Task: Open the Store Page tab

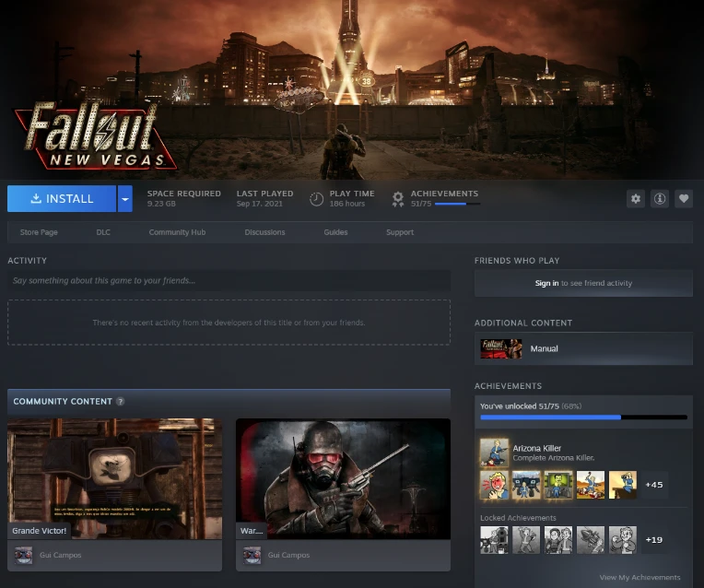Action: [x=39, y=232]
